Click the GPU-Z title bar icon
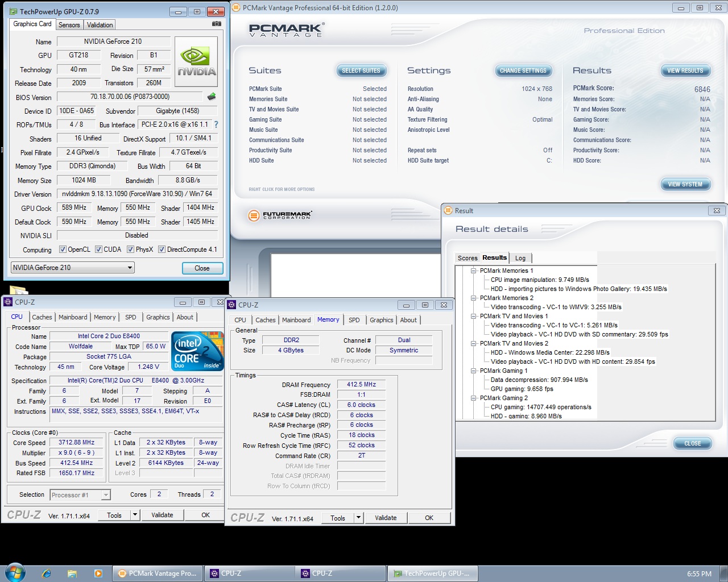The height and width of the screenshot is (582, 728). click(14, 11)
